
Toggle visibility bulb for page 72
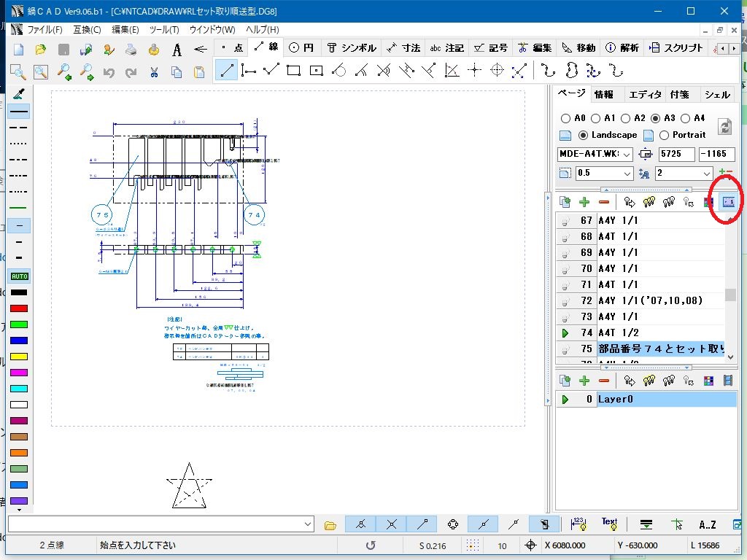click(565, 301)
